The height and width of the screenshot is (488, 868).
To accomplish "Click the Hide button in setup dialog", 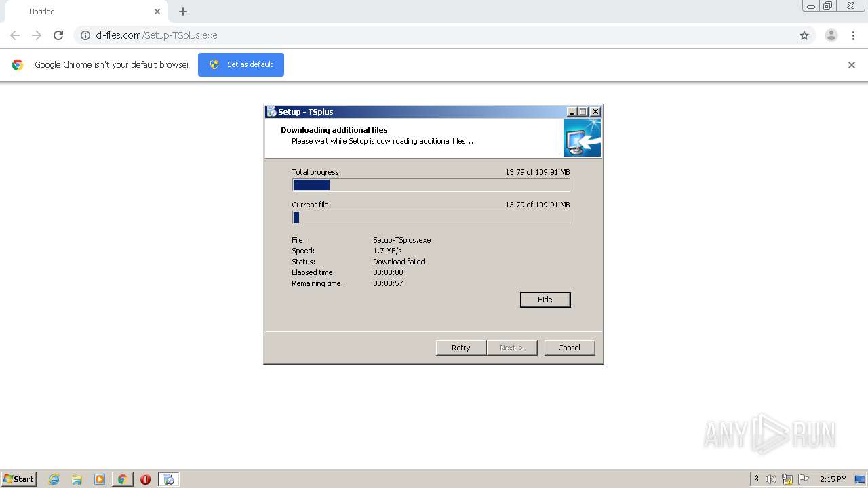I will pos(545,300).
